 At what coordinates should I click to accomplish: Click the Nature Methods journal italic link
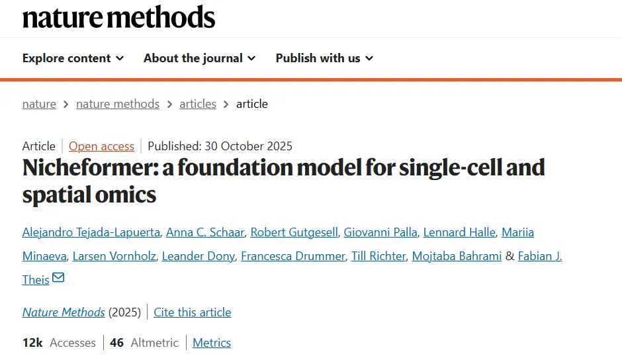pyautogui.click(x=64, y=312)
